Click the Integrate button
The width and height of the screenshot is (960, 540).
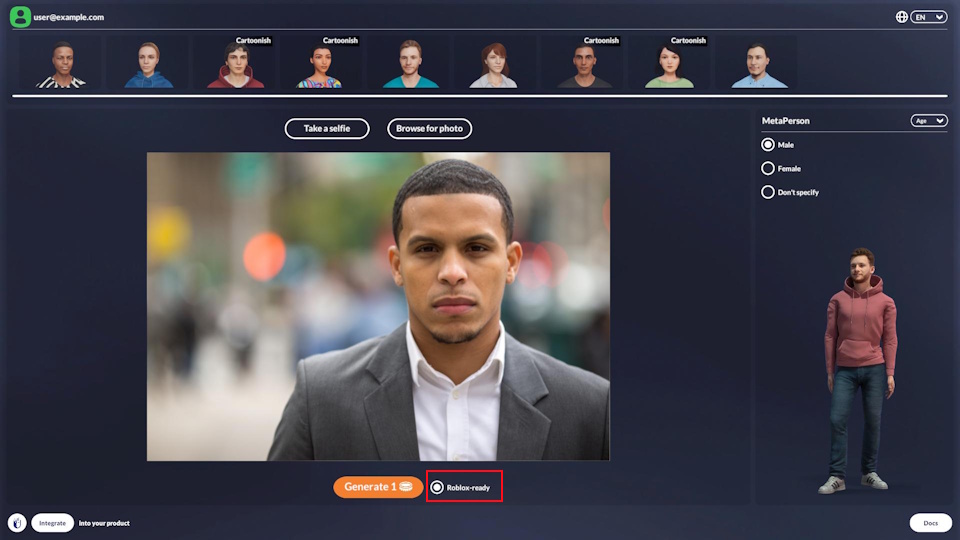click(52, 523)
